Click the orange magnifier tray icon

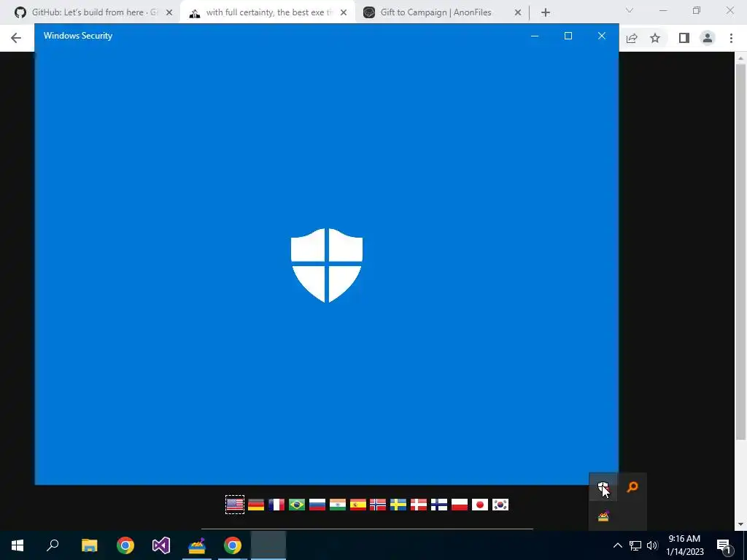pyautogui.click(x=632, y=487)
